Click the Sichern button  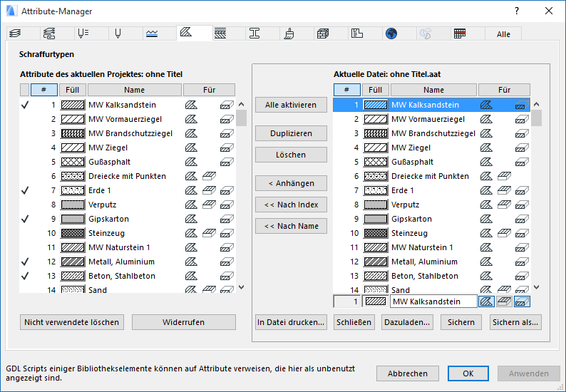pyautogui.click(x=461, y=322)
